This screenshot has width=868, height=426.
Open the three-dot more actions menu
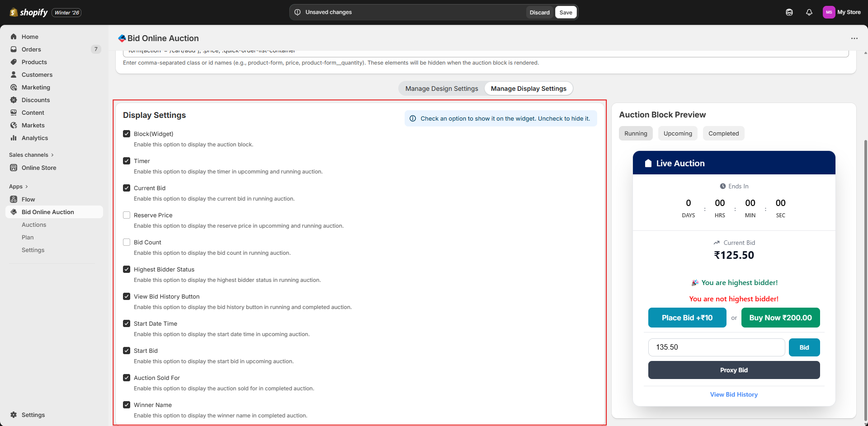(854, 38)
